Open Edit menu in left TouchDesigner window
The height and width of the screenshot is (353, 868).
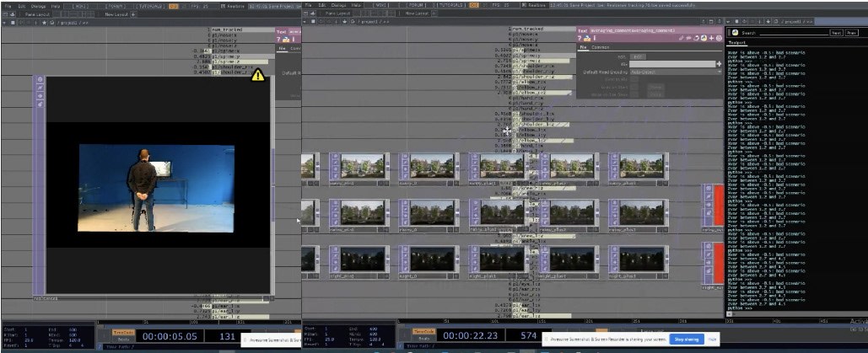(22, 6)
